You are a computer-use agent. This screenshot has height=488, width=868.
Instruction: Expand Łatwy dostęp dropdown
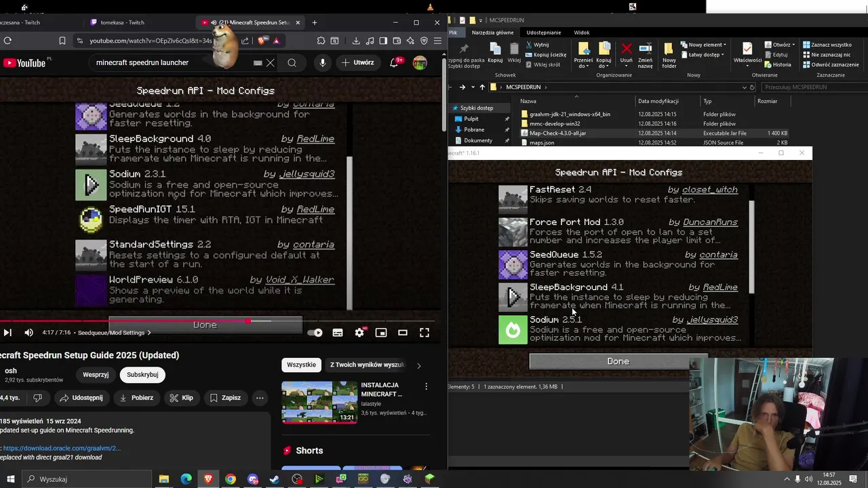coord(703,55)
